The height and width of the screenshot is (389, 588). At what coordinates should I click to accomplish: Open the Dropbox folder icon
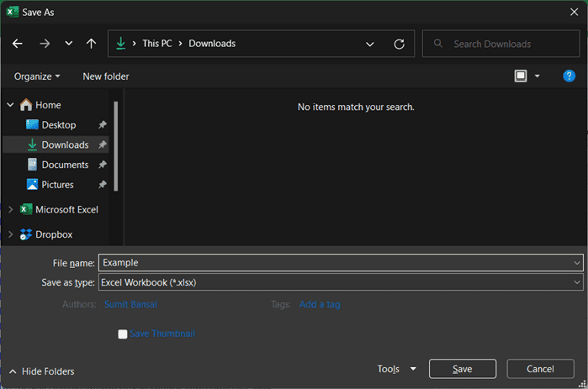[x=25, y=235]
